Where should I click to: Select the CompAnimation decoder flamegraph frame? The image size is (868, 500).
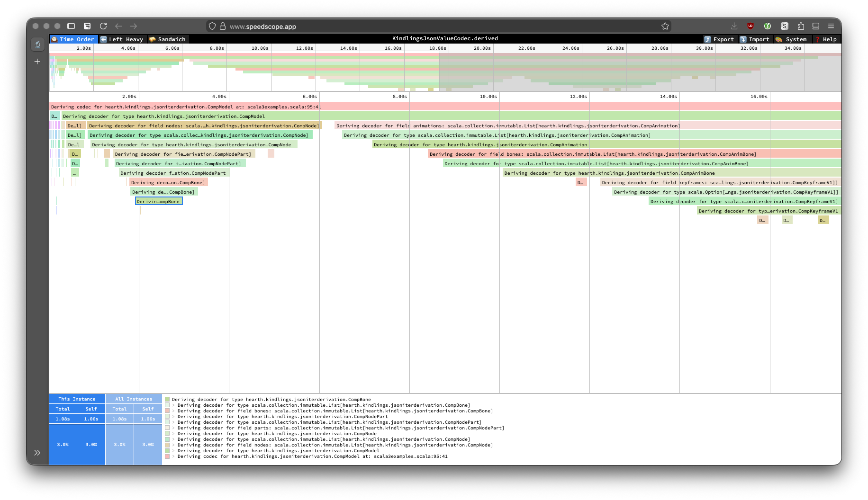coord(480,145)
